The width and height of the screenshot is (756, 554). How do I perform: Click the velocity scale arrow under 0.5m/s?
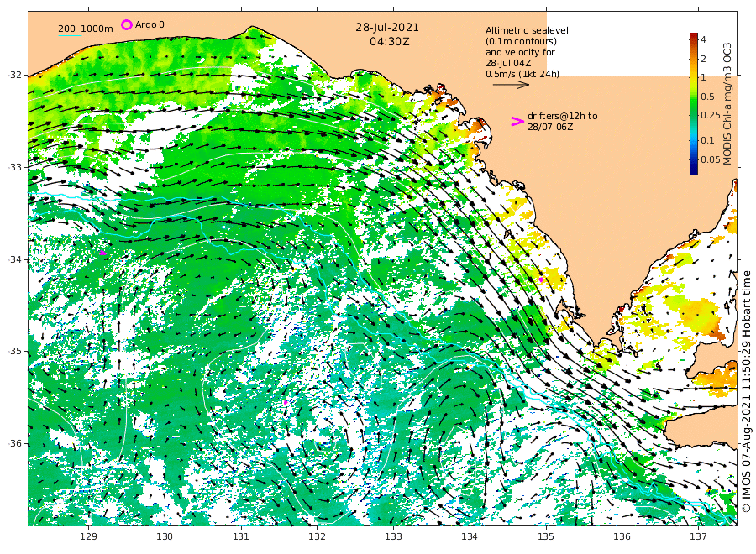coord(511,85)
